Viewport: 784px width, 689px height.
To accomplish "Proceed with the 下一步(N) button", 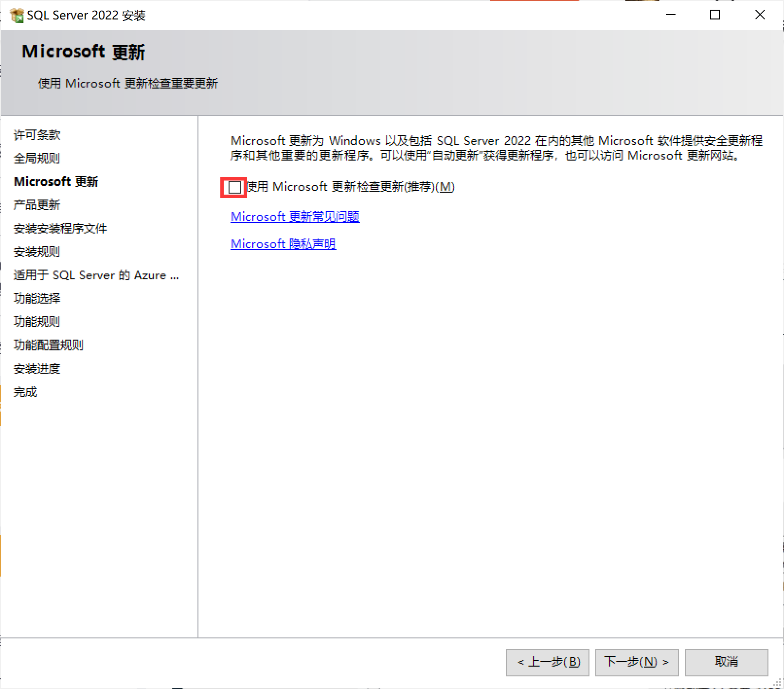I will click(x=637, y=662).
